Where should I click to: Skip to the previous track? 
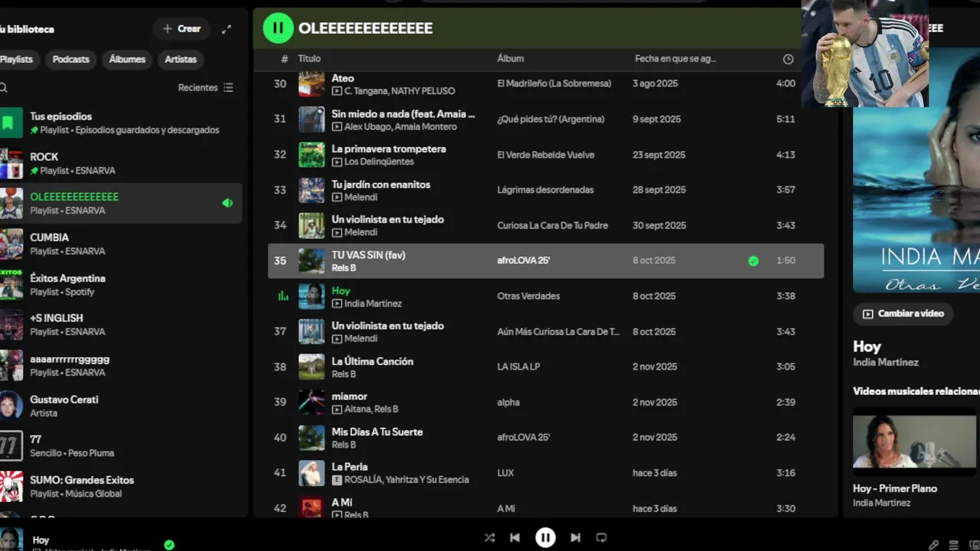click(x=515, y=538)
